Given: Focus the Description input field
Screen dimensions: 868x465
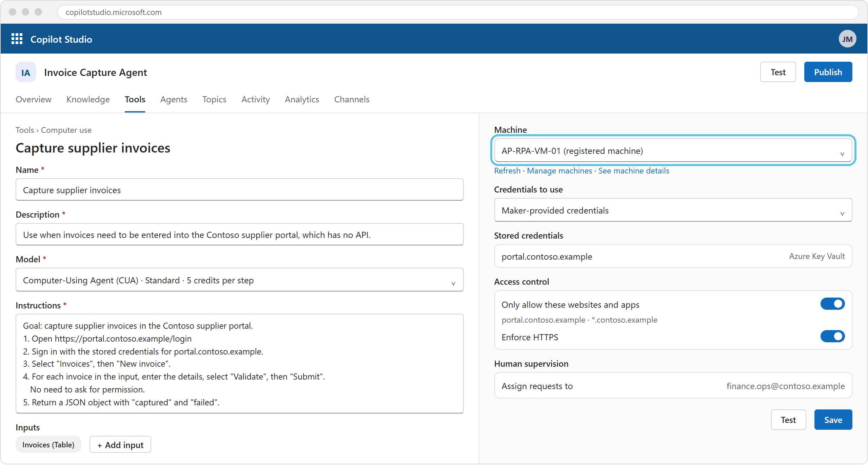Looking at the screenshot, I should click(x=239, y=235).
